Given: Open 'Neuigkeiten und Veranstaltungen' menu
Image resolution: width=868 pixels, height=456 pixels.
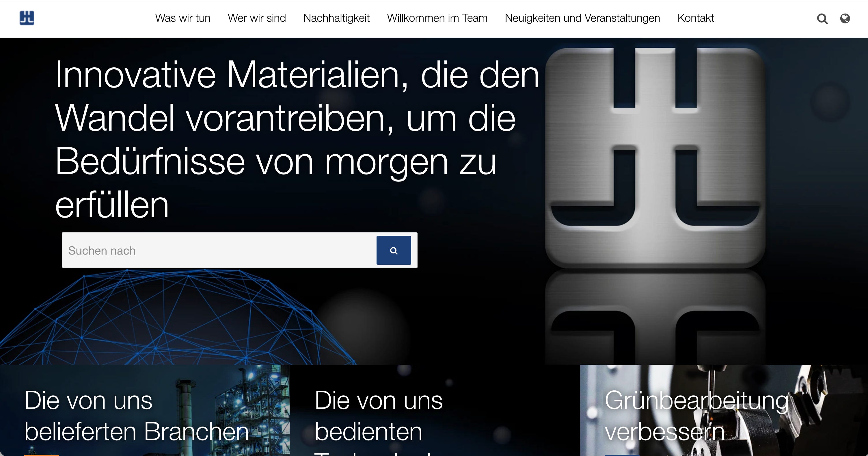Looking at the screenshot, I should click(x=582, y=18).
